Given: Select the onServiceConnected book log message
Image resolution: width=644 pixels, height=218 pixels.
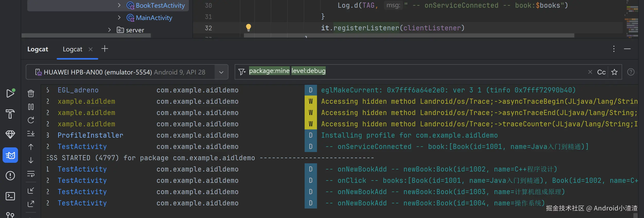Looking at the screenshot, I should [x=457, y=147].
